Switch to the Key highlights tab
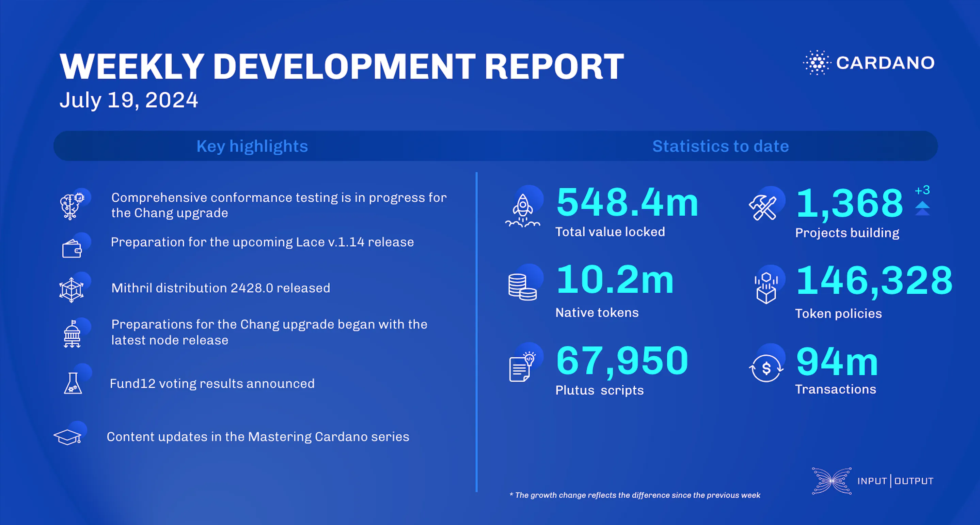980x525 pixels. click(x=252, y=146)
